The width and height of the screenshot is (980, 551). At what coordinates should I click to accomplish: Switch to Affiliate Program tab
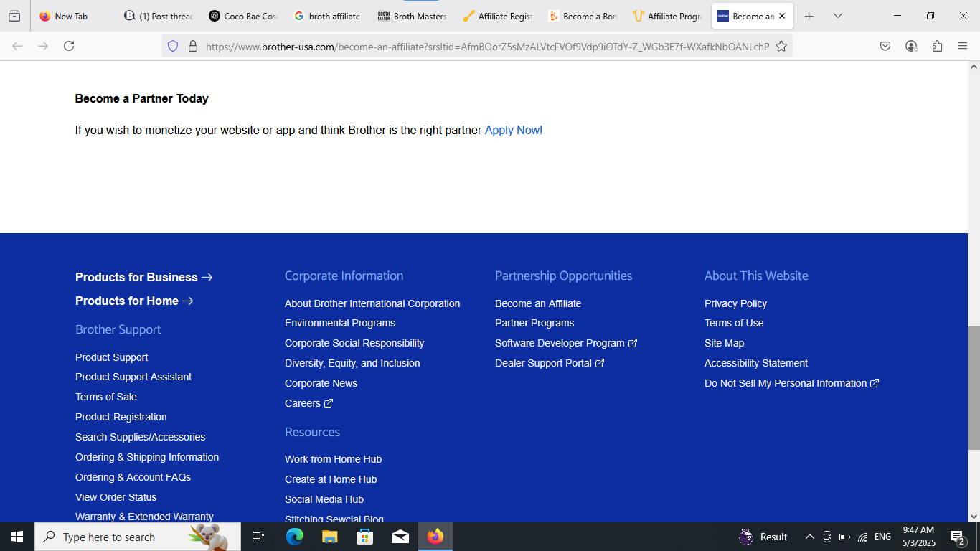click(x=666, y=16)
